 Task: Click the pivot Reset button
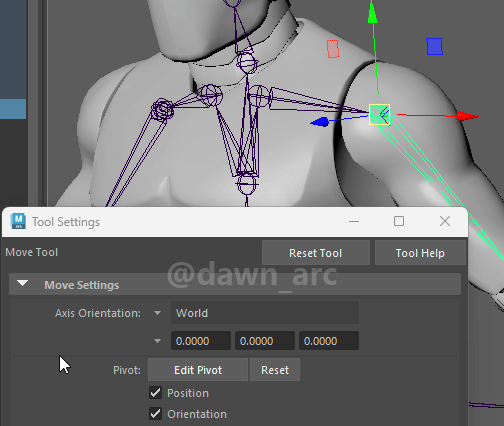pos(275,370)
